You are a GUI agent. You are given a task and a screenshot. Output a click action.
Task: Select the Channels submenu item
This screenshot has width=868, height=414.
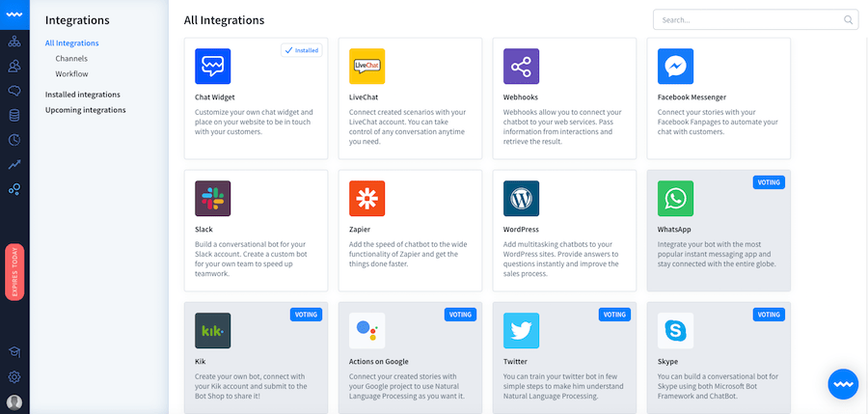(71, 58)
